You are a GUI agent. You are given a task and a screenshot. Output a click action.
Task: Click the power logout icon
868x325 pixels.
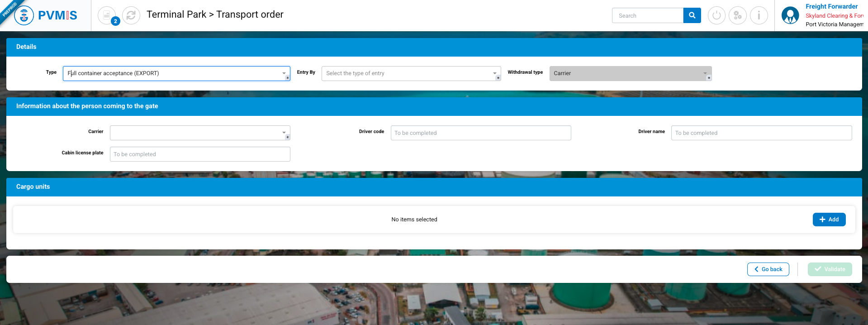pyautogui.click(x=716, y=15)
